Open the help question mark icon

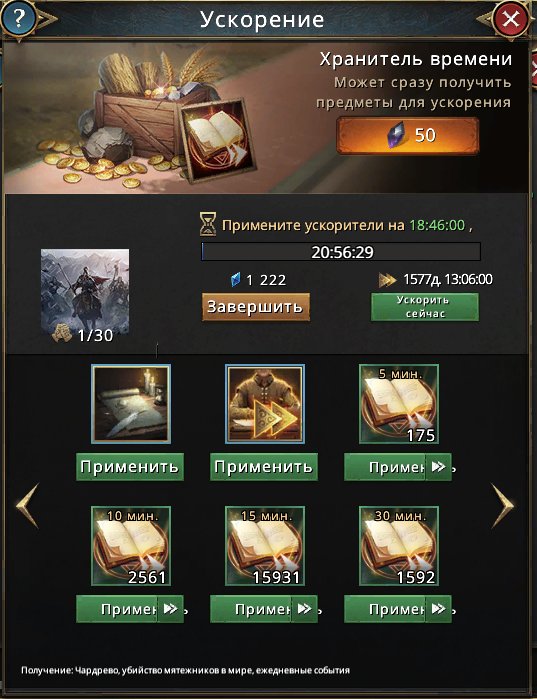(x=19, y=19)
